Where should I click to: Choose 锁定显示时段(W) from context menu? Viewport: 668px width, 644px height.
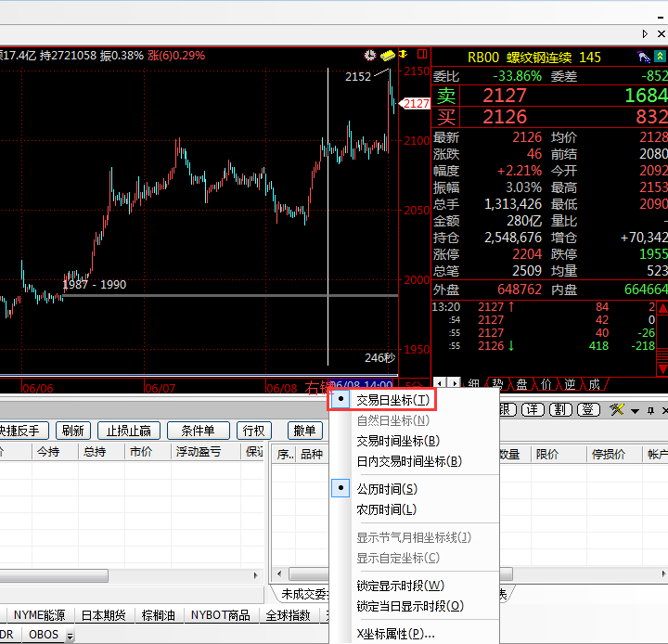pyautogui.click(x=400, y=586)
